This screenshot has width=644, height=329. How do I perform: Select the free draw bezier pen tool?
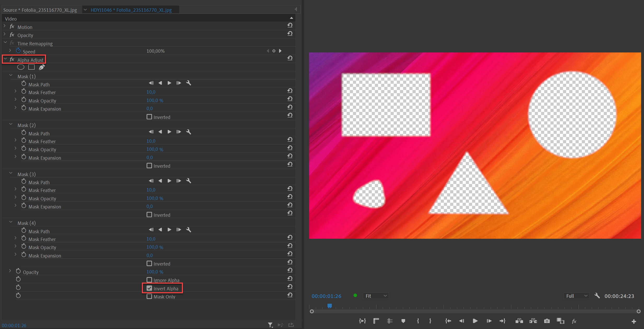click(x=42, y=67)
